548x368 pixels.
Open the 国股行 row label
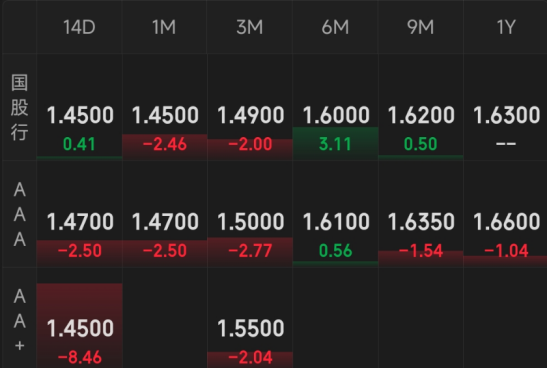pos(19,107)
